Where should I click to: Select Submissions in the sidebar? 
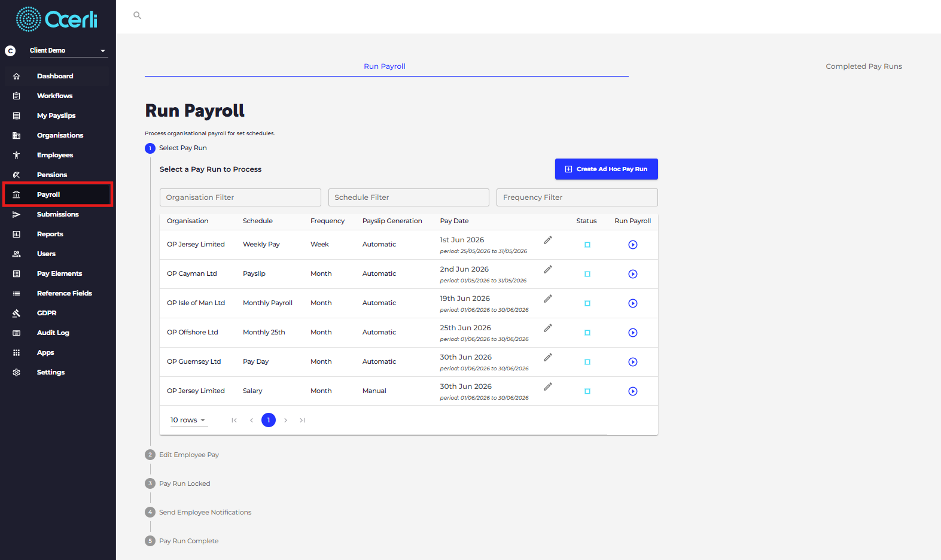click(57, 214)
